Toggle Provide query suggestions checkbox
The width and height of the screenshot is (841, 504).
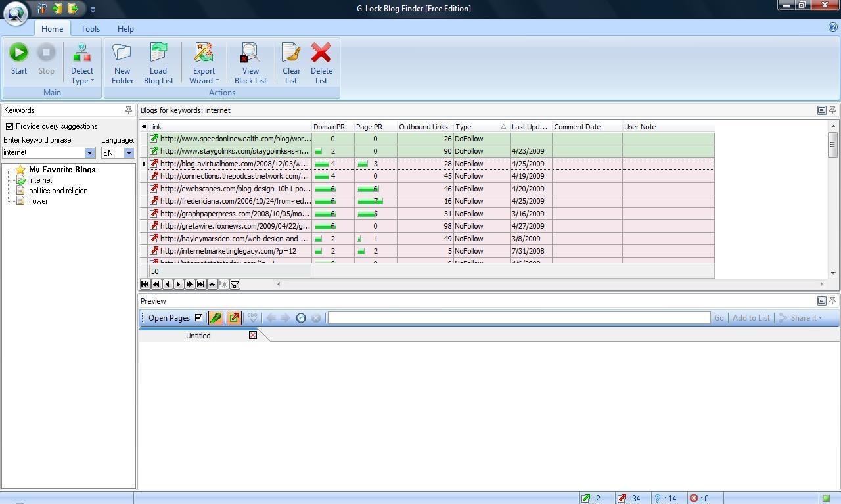[x=9, y=126]
